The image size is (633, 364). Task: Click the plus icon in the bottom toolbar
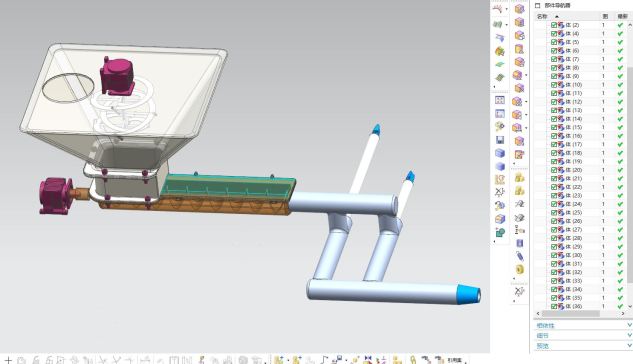[x=8, y=360]
